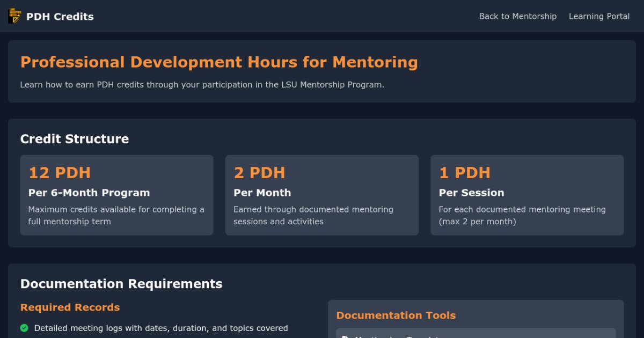Screen dimensions: 644x338
Task: Click the LSU Mentorship Program intro sentence
Action: tap(202, 85)
